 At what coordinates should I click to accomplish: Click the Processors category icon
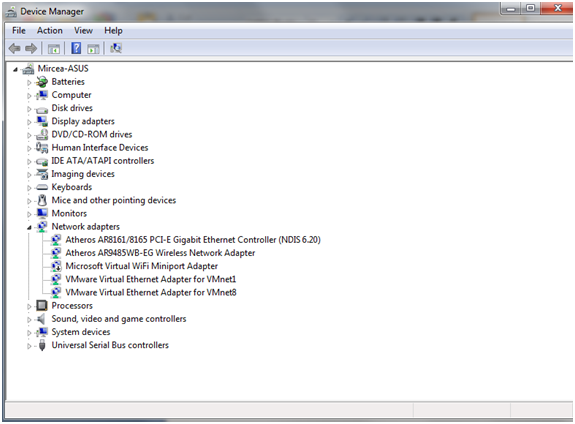click(42, 305)
